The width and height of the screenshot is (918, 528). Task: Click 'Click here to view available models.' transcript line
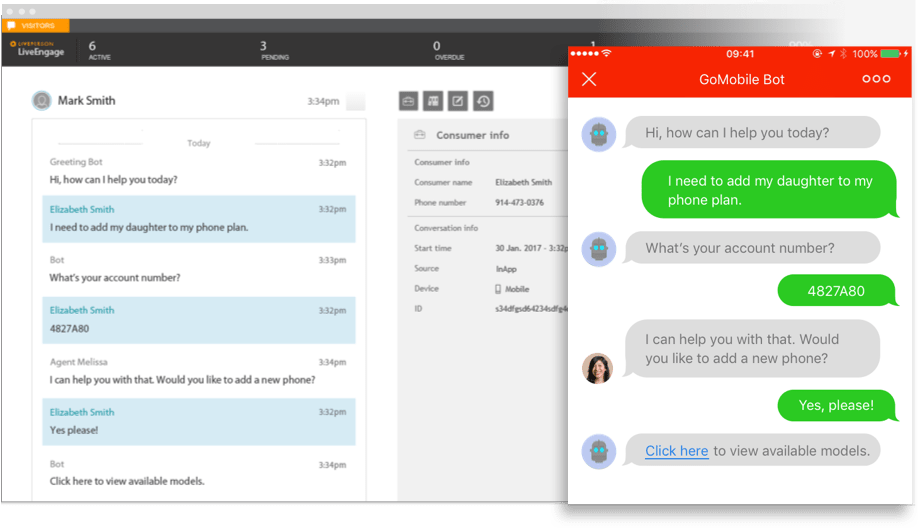(127, 481)
